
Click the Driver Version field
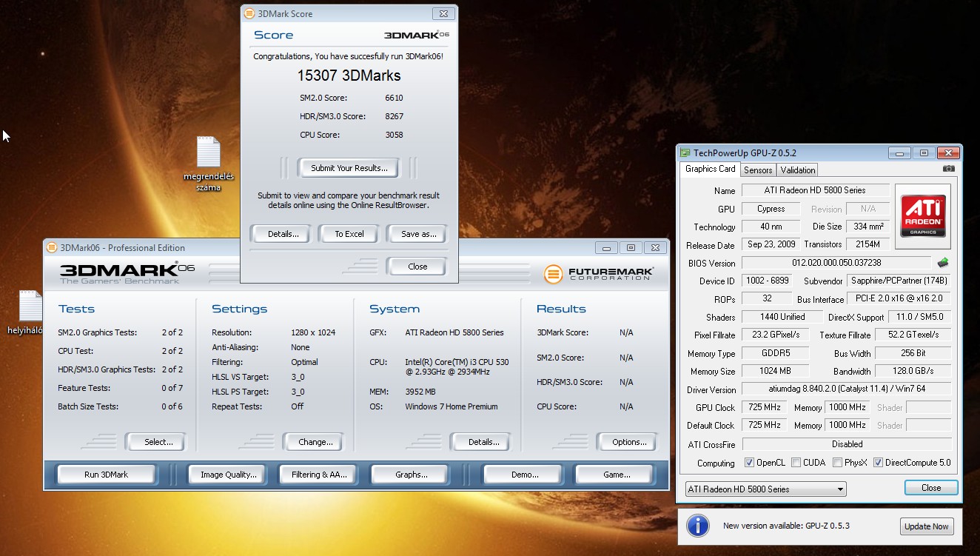[847, 389]
